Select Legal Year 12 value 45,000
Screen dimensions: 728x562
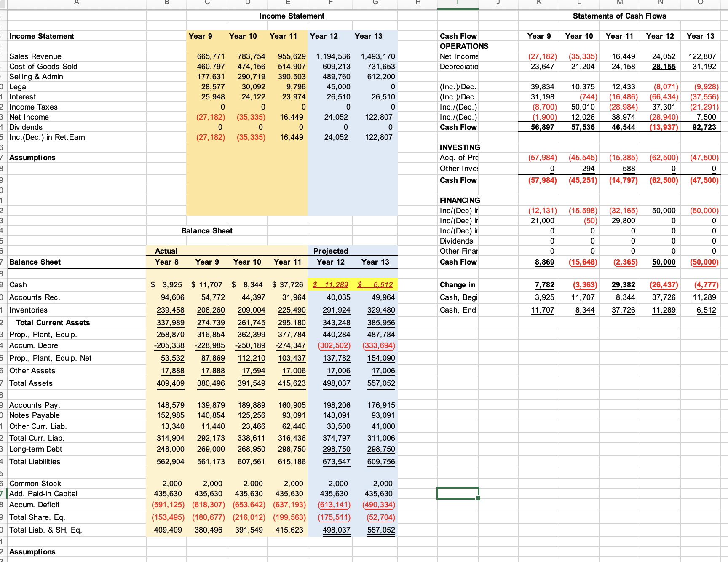338,87
